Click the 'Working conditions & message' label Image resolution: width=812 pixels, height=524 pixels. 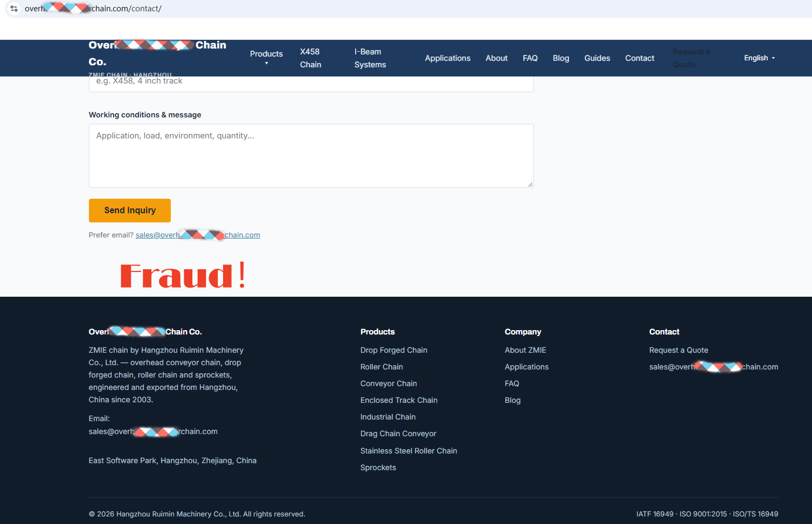(x=145, y=115)
